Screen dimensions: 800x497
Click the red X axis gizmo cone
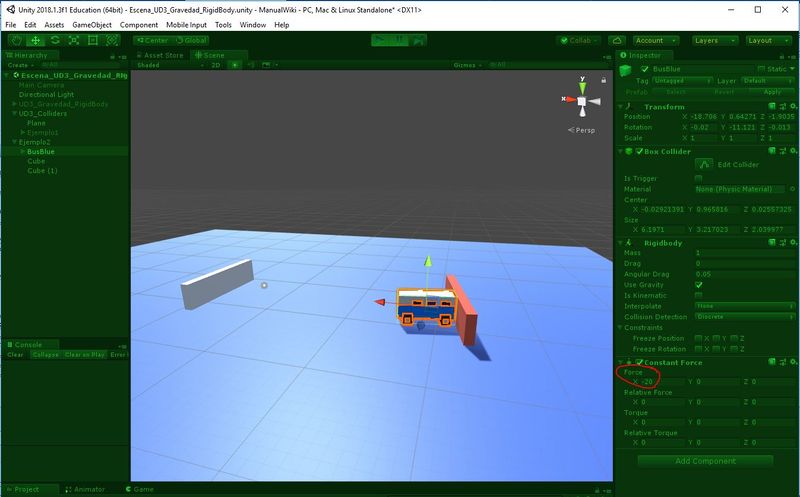(x=570, y=100)
